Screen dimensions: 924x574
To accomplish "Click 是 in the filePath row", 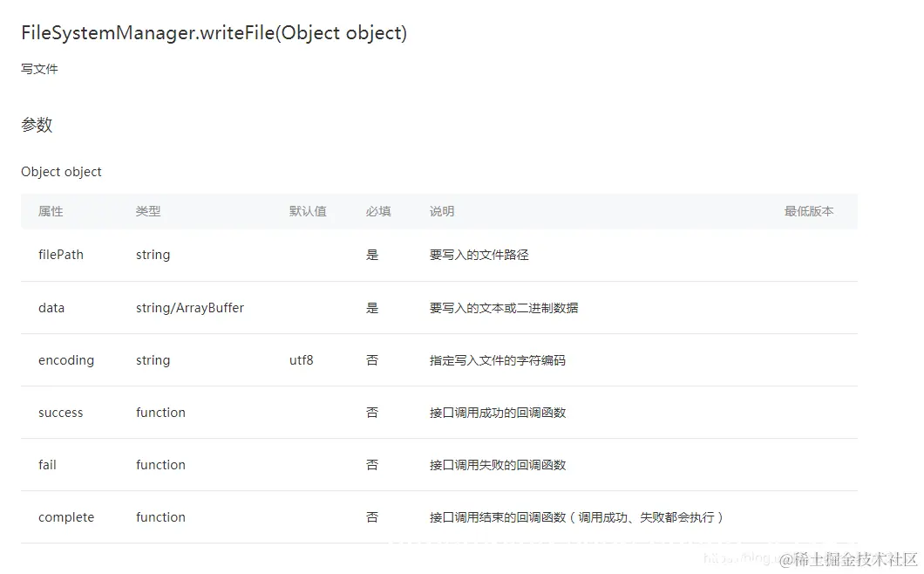I will pyautogui.click(x=372, y=255).
